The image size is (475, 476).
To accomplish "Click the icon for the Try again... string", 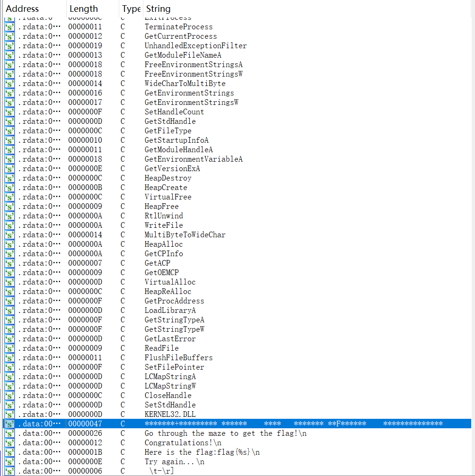I will click(9, 462).
